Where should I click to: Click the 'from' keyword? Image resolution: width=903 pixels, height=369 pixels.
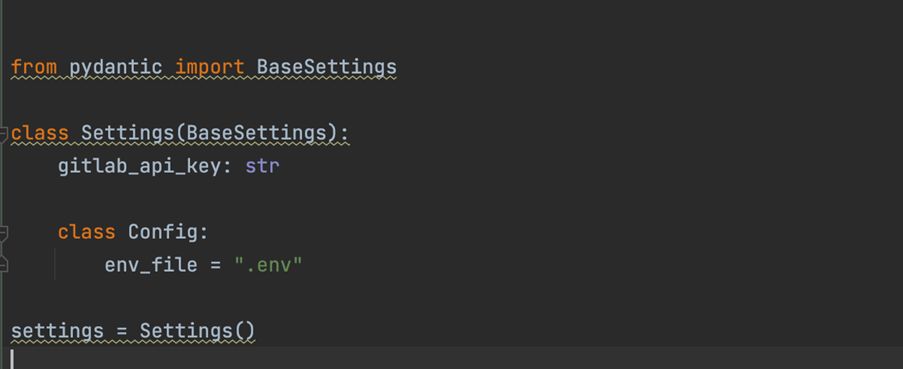(34, 67)
